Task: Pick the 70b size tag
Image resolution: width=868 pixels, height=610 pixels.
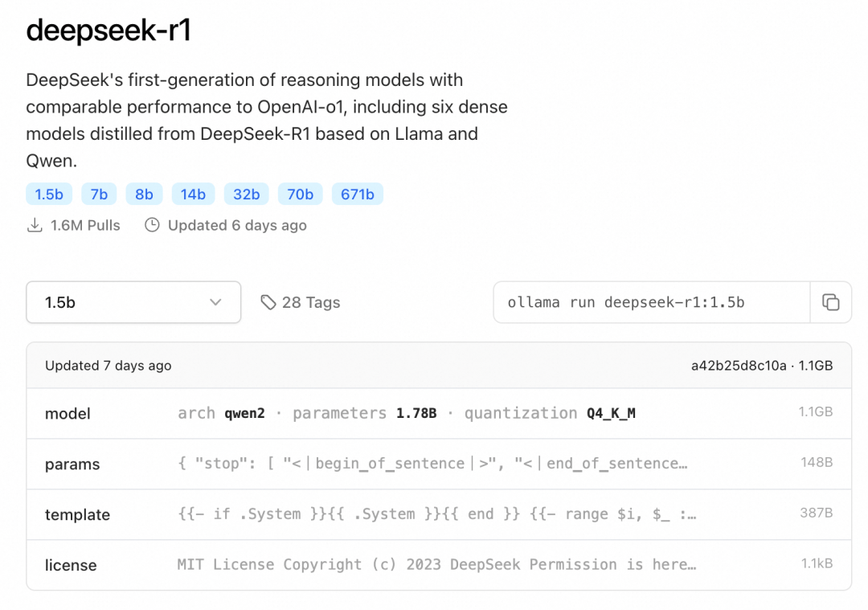Action: [301, 194]
